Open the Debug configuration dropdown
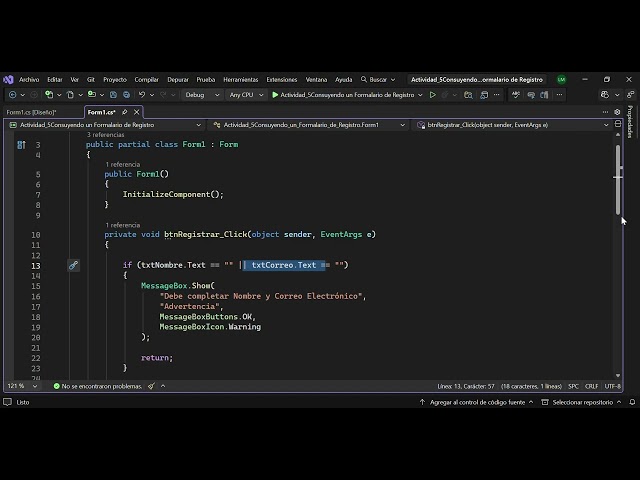This screenshot has height=480, width=640. (202, 95)
